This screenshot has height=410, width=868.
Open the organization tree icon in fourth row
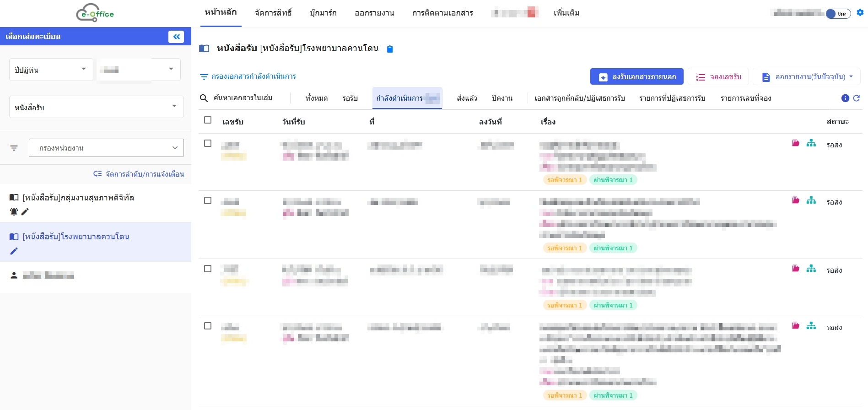(x=811, y=326)
